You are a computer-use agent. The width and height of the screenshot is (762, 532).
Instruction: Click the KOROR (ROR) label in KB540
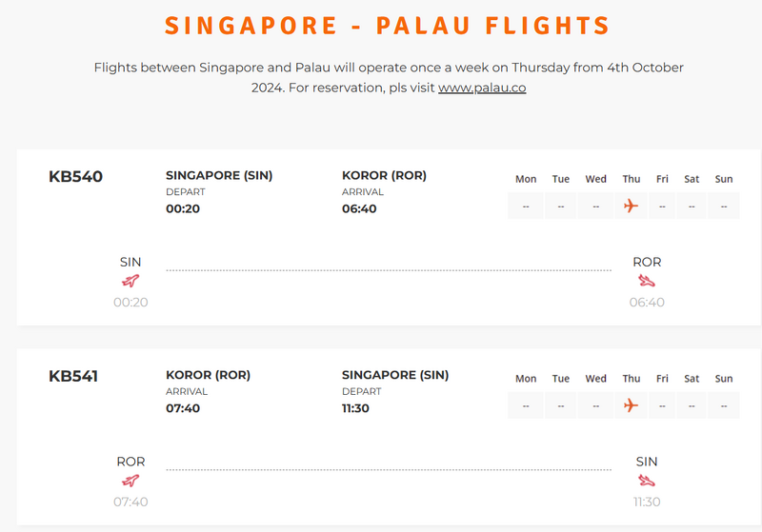point(384,175)
